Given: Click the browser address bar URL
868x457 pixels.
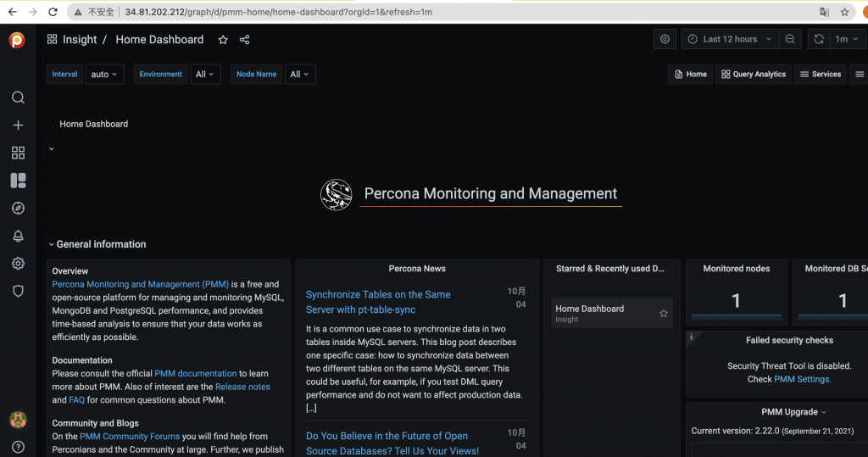Looking at the screenshot, I should point(278,12).
